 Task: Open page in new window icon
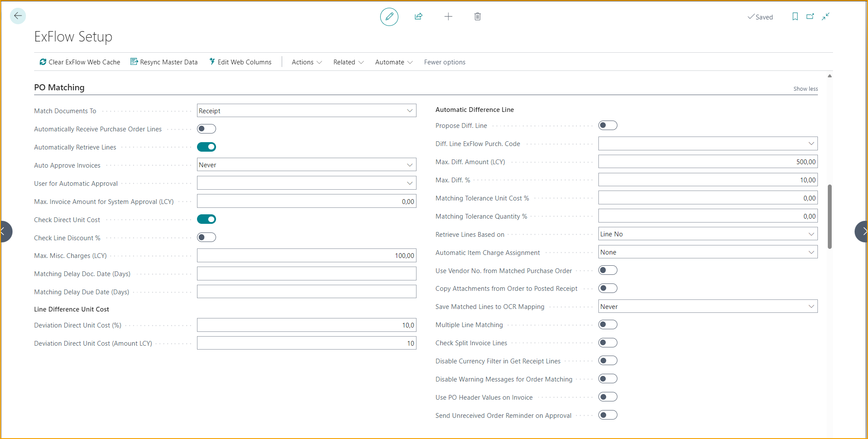point(810,16)
